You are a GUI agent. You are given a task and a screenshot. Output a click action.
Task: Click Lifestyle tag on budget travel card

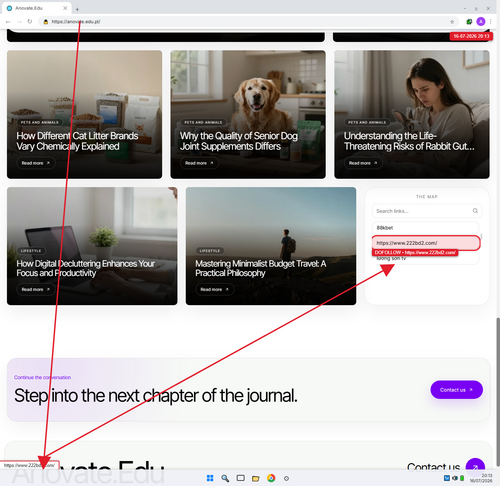click(x=210, y=251)
